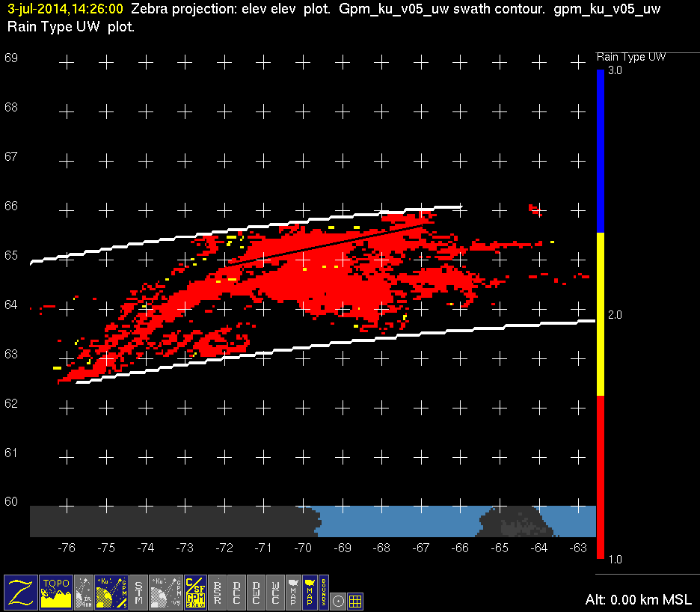Toggle the BSR overlay icon

point(217,592)
